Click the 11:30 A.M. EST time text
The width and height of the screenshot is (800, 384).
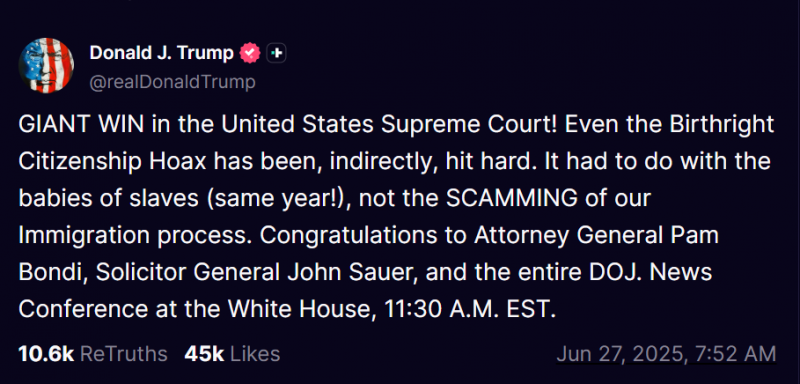[466, 310]
